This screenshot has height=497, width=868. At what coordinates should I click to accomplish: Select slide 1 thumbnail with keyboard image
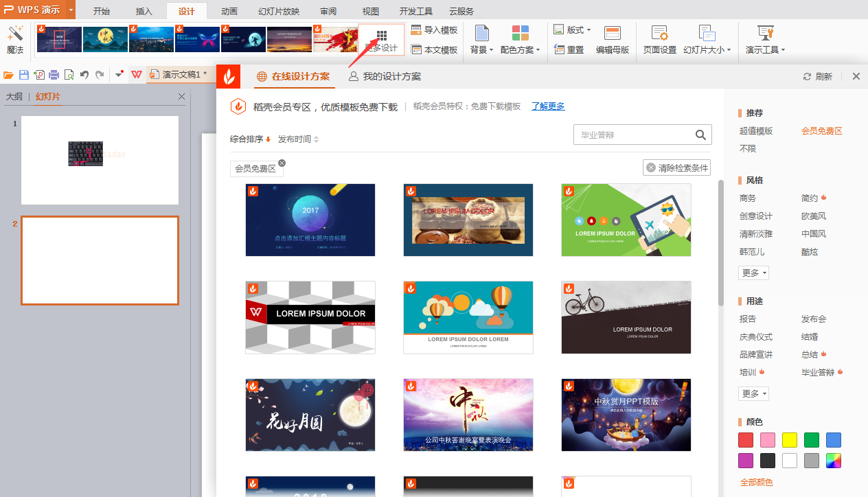(100, 160)
